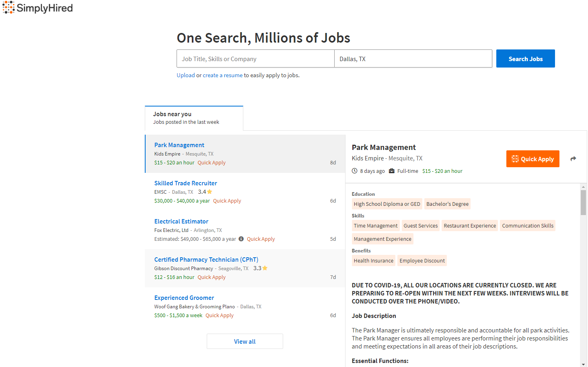Image resolution: width=588 pixels, height=367 pixels.
Task: Click the briefcase icon next to Full-time
Action: click(x=392, y=170)
